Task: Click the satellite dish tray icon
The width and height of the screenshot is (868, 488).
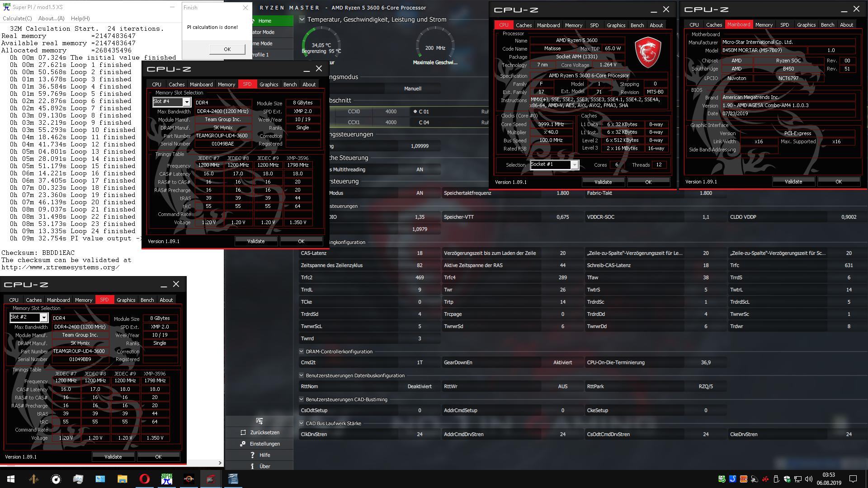Action: point(754,479)
